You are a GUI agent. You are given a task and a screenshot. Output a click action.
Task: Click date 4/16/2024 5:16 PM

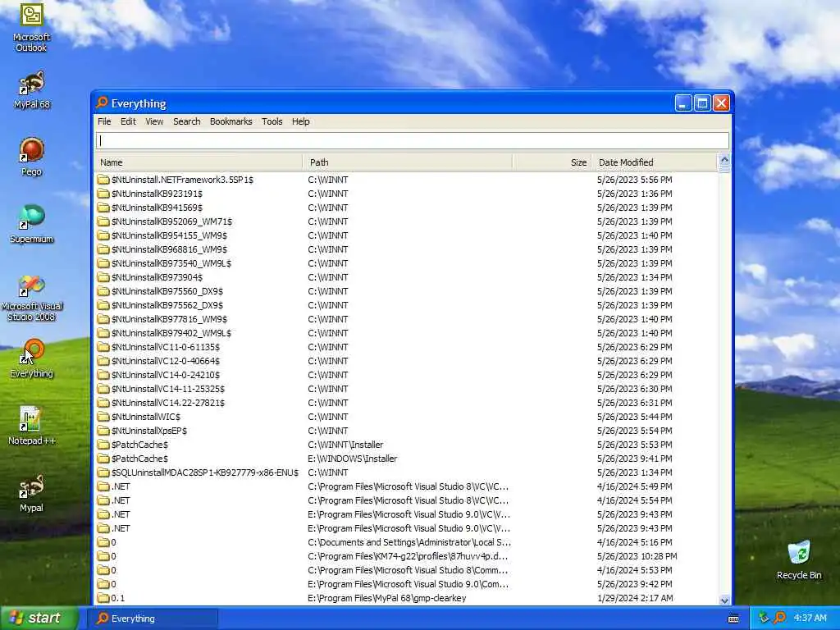pos(634,542)
